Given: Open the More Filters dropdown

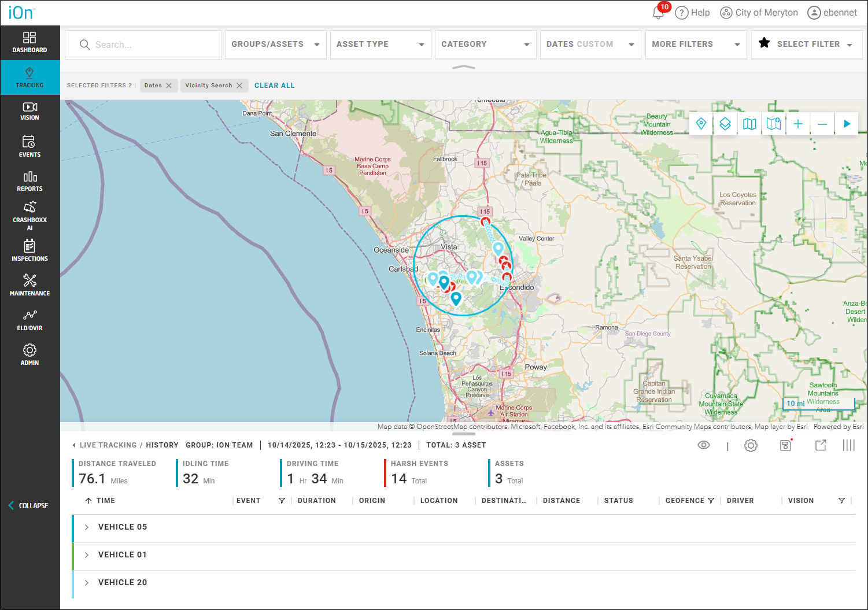Looking at the screenshot, I should click(696, 45).
